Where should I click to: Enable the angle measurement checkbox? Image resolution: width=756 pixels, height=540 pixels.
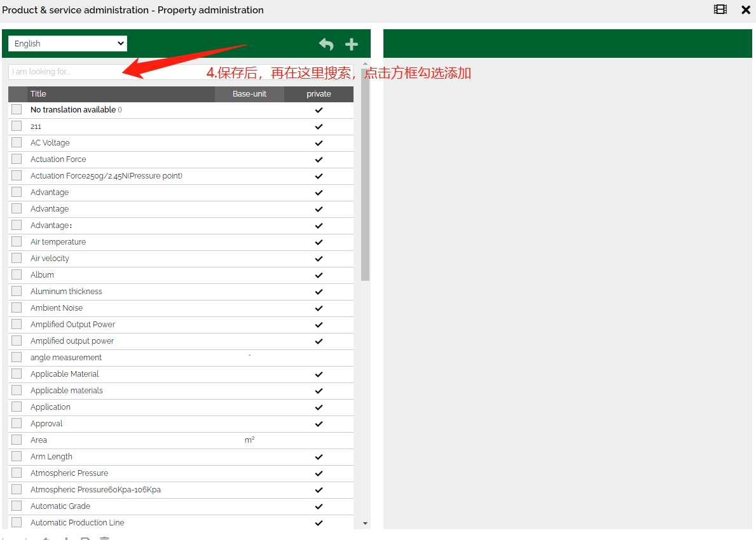point(17,357)
